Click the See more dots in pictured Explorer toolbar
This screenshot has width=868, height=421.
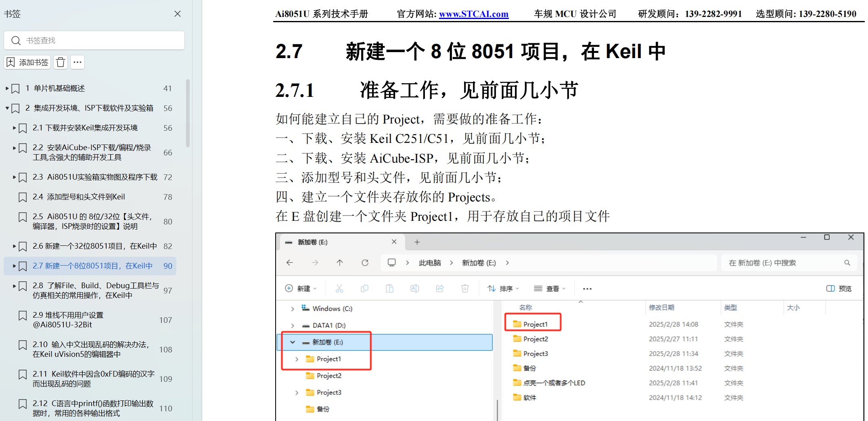[x=587, y=289]
